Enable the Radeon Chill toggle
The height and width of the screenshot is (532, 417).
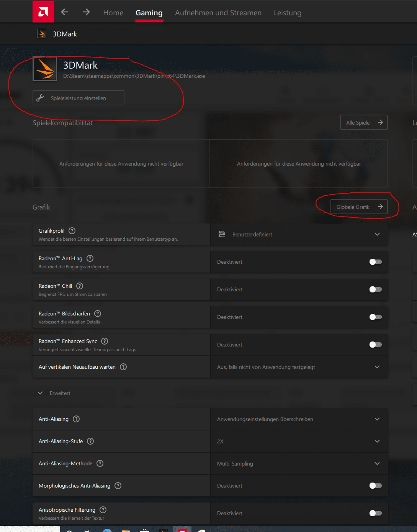[375, 289]
